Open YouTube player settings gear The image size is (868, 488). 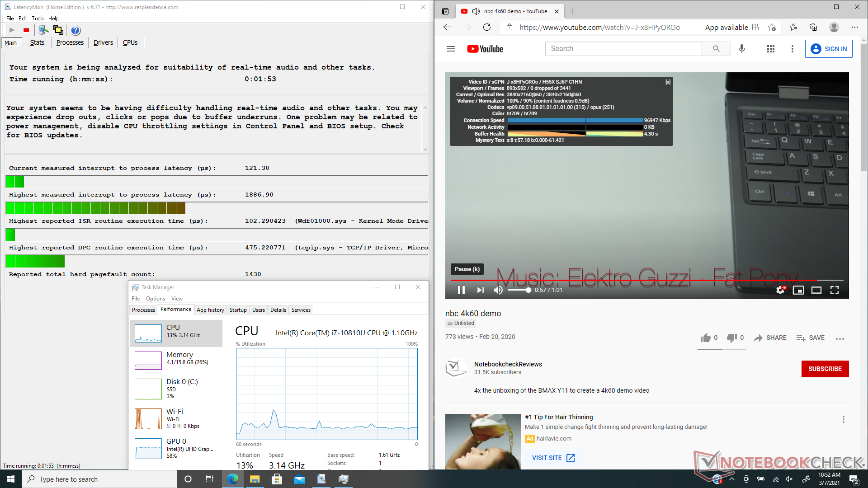(x=780, y=290)
